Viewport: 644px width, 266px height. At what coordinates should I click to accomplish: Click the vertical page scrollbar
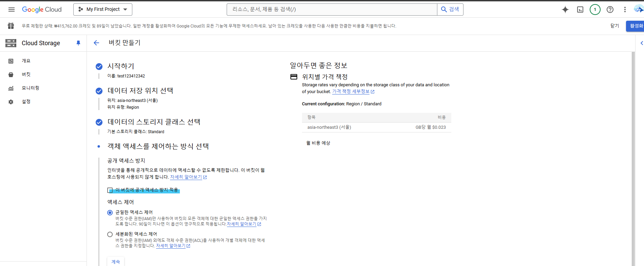point(633,158)
